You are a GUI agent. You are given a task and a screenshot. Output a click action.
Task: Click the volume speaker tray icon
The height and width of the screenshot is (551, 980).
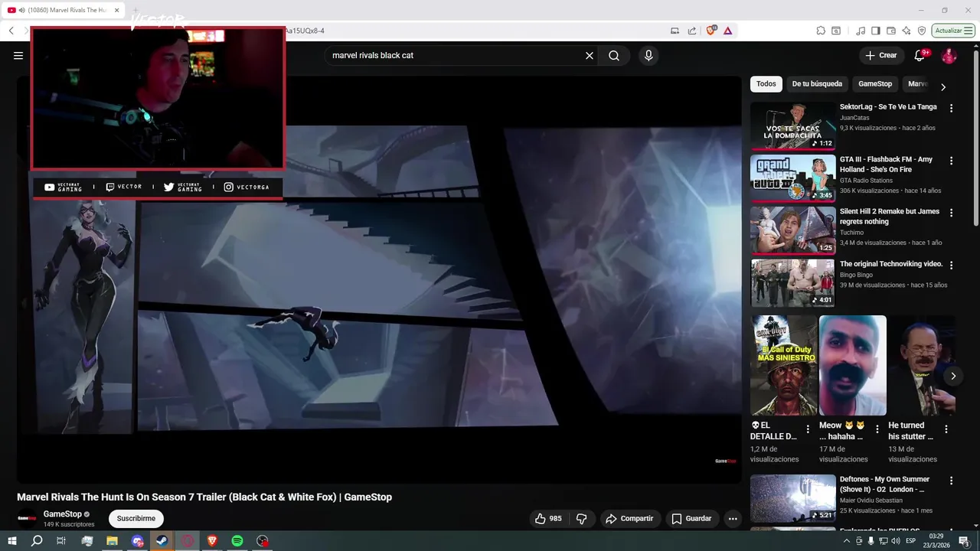point(896,541)
